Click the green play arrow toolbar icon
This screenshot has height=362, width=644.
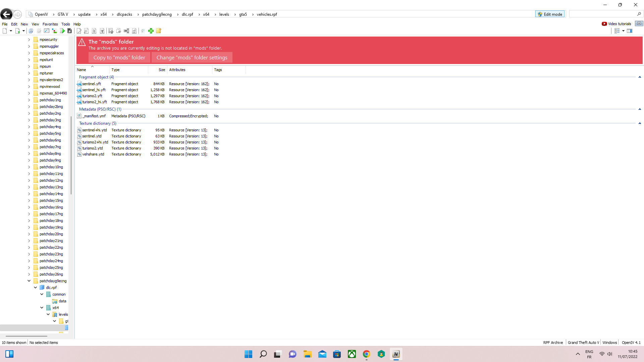click(62, 31)
